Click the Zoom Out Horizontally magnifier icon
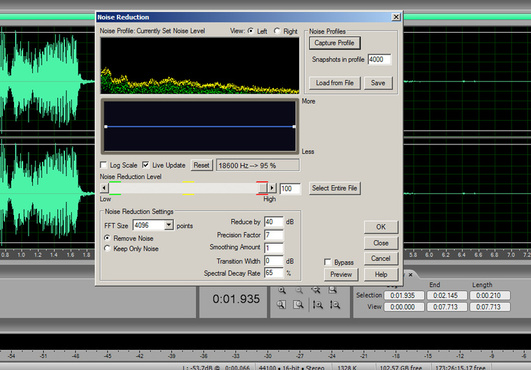Screen dimensions: 531x370 click(299, 290)
